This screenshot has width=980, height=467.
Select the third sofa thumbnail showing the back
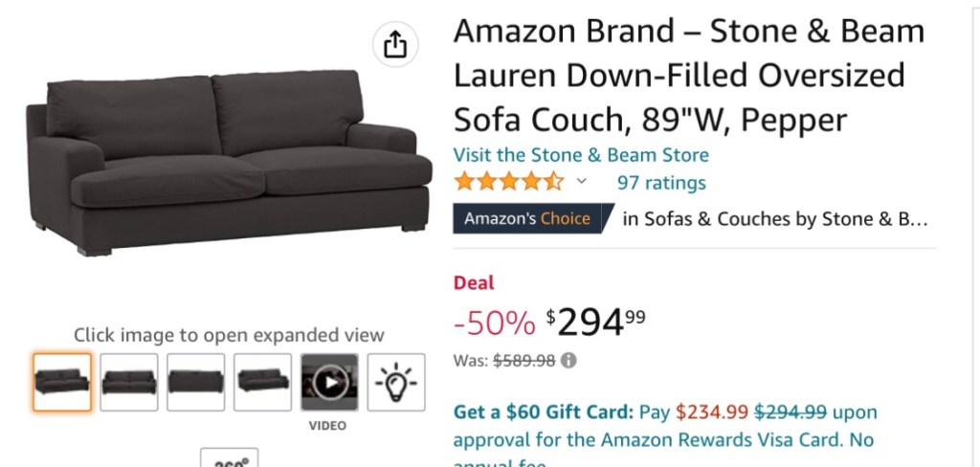(196, 383)
